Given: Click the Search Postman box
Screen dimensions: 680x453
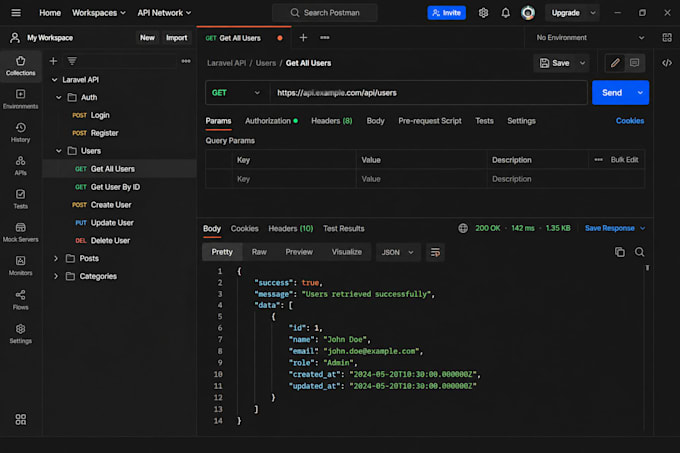Looking at the screenshot, I should pos(324,13).
